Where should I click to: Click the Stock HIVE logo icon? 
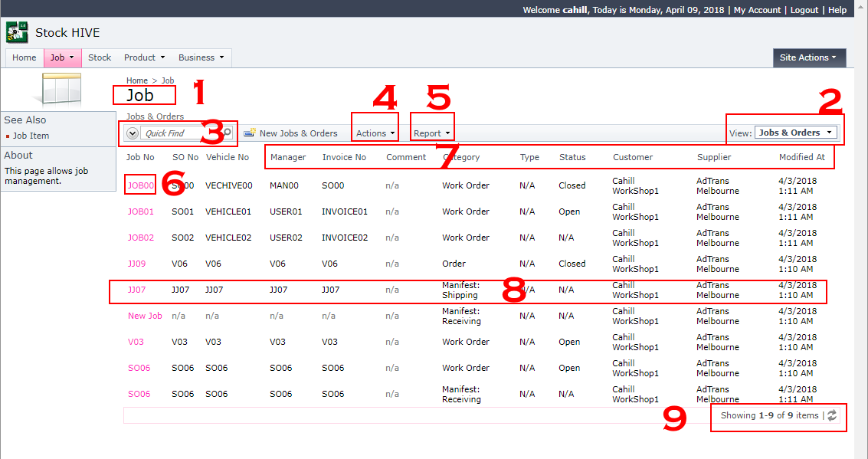point(17,33)
